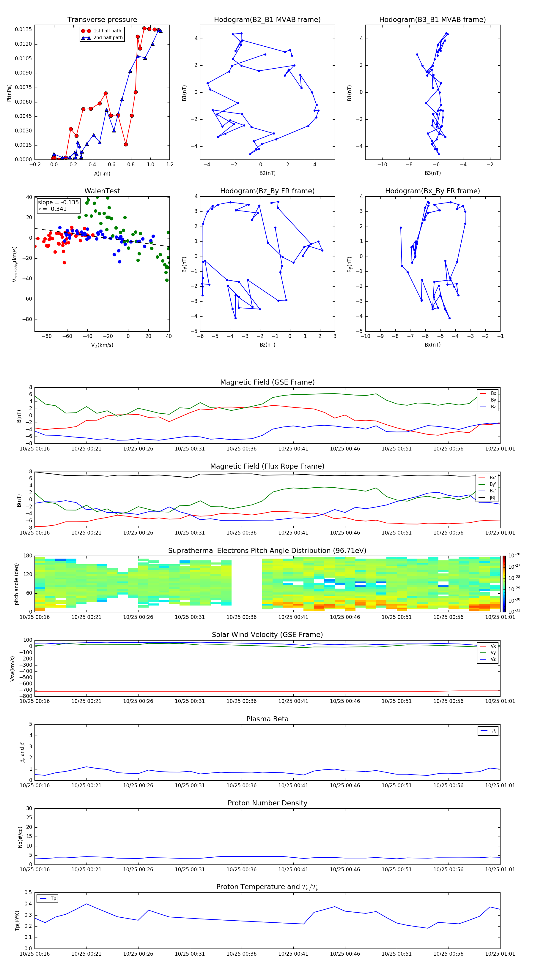535x980 pixels.
Task: Click the 'A(T·m)' x-axis label
Action: pyautogui.click(x=102, y=173)
